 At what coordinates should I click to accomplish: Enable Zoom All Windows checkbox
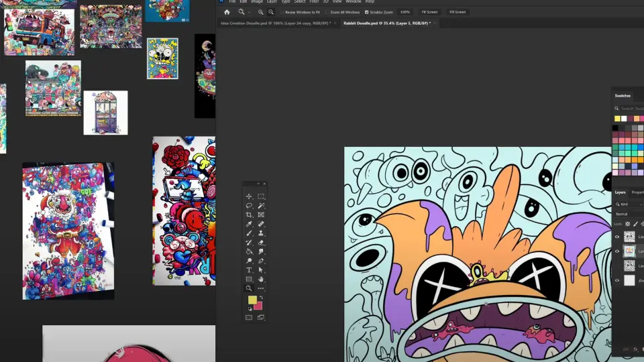pos(327,12)
